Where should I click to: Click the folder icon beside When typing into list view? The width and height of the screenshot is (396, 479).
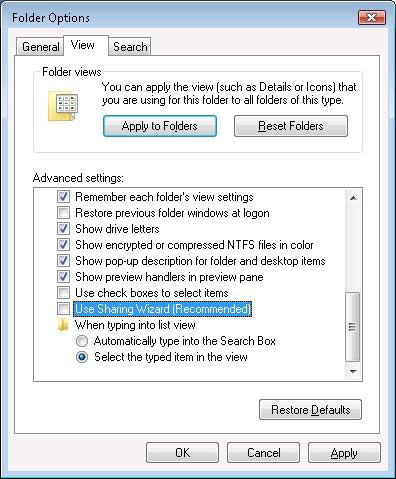(x=63, y=325)
